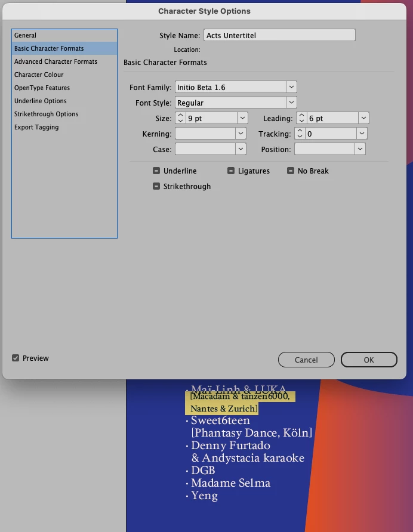Viewport: 413px width, 532px height.
Task: Click the Font Family text field
Action: pyautogui.click(x=230, y=87)
